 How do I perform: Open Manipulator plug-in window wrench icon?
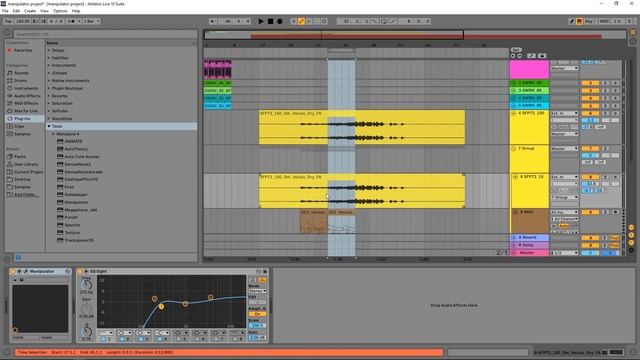[x=25, y=271]
